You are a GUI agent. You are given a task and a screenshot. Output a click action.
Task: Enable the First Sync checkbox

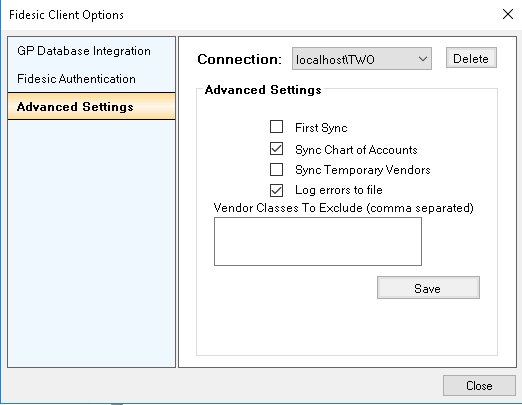coord(276,127)
